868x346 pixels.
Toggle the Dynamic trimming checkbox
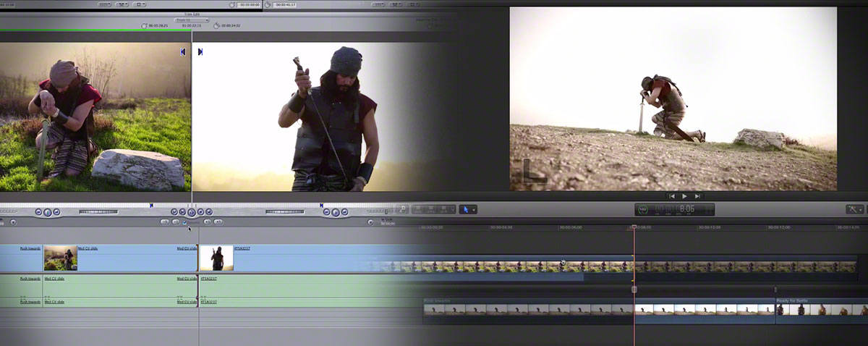tap(184, 221)
